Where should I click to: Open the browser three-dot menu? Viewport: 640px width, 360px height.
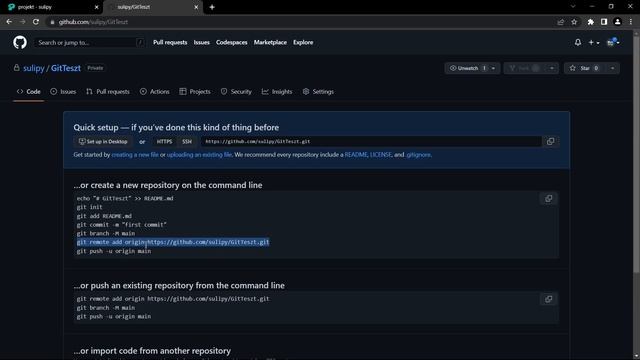[631, 22]
